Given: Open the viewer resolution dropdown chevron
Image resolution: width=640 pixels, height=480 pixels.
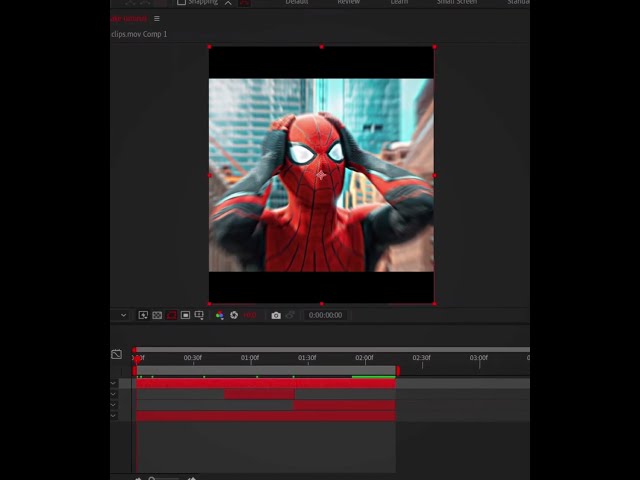Looking at the screenshot, I should pyautogui.click(x=123, y=315).
